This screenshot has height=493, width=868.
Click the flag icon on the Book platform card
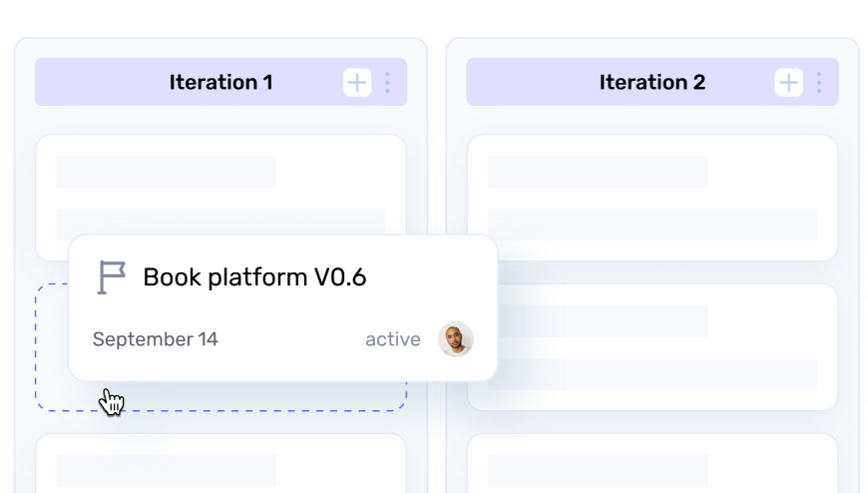(111, 277)
